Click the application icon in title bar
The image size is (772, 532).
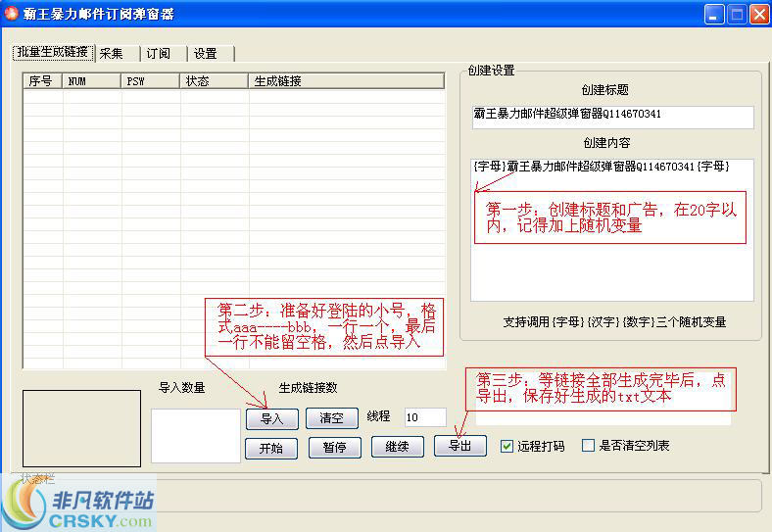[11, 14]
